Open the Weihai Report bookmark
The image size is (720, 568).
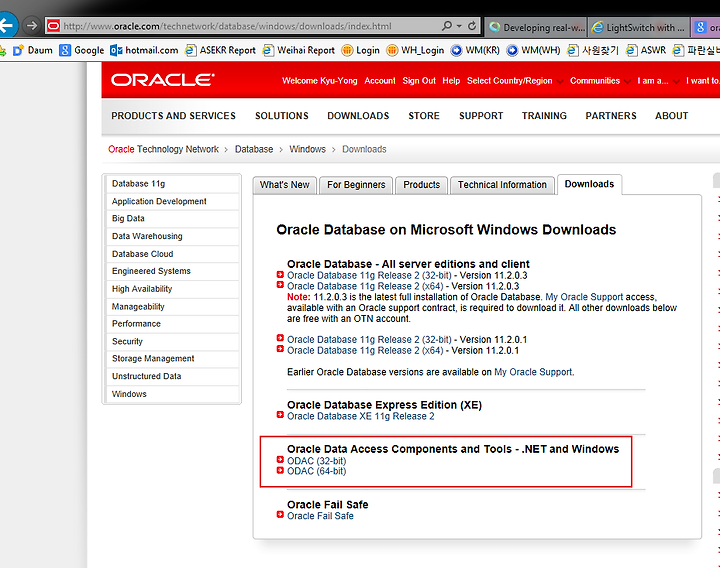(x=298, y=50)
